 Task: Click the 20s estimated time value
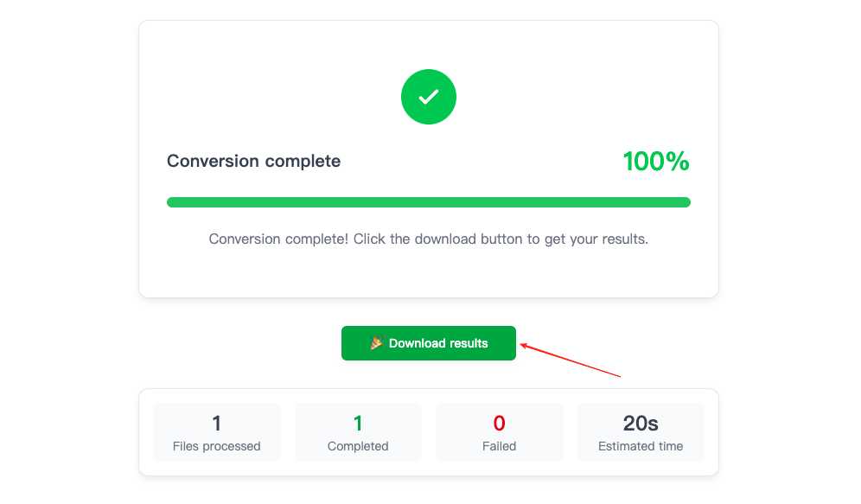tap(641, 423)
